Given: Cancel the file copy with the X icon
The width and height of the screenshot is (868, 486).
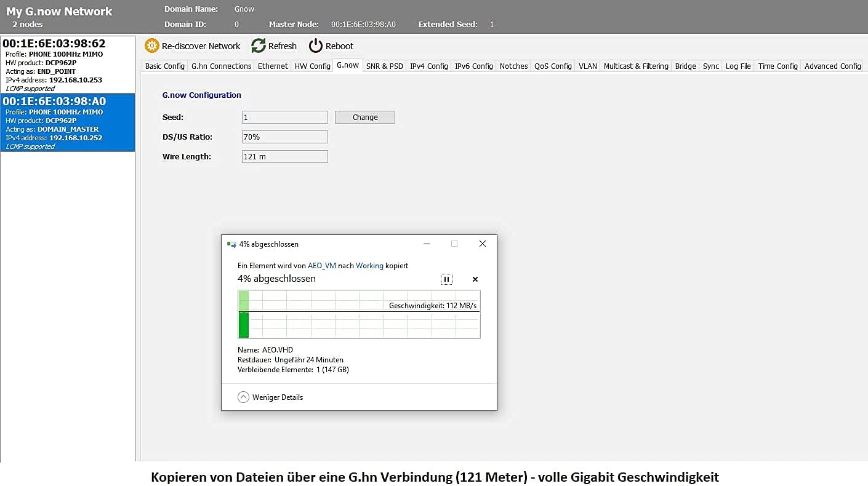Looking at the screenshot, I should tap(475, 279).
